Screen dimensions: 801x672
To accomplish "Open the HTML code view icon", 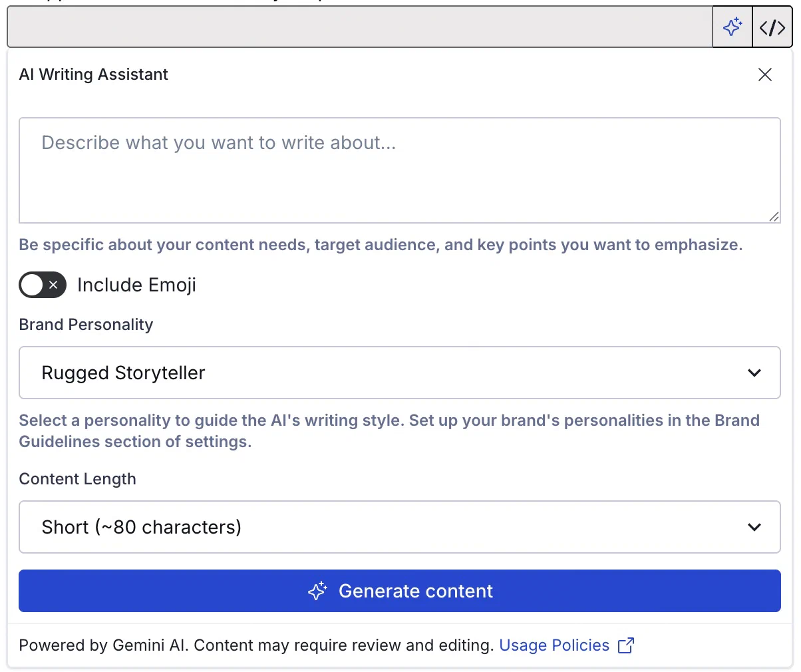I will coord(772,27).
